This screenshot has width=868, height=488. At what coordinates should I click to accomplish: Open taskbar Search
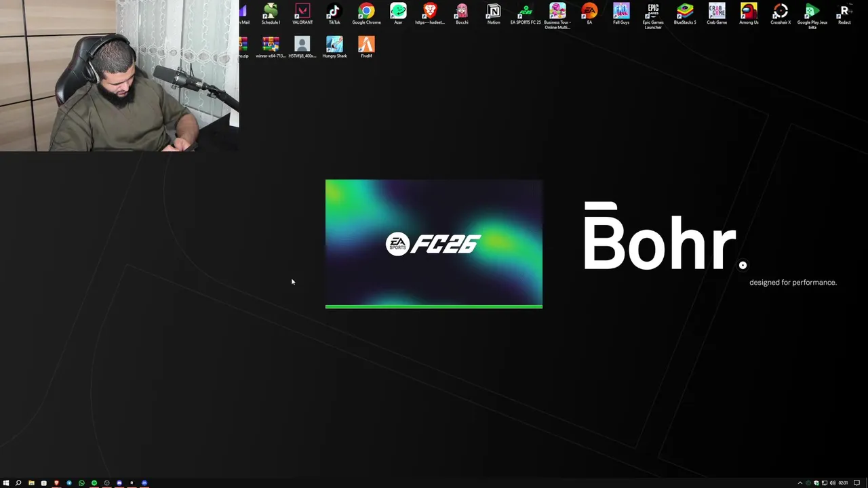tap(18, 483)
